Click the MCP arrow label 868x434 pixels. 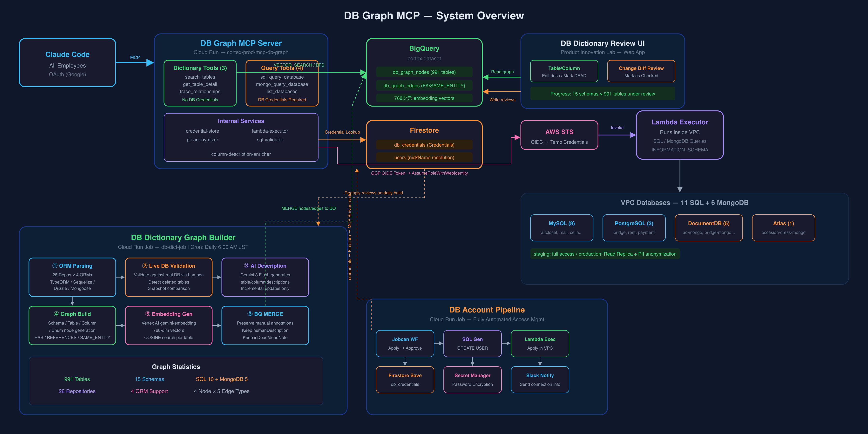(135, 57)
